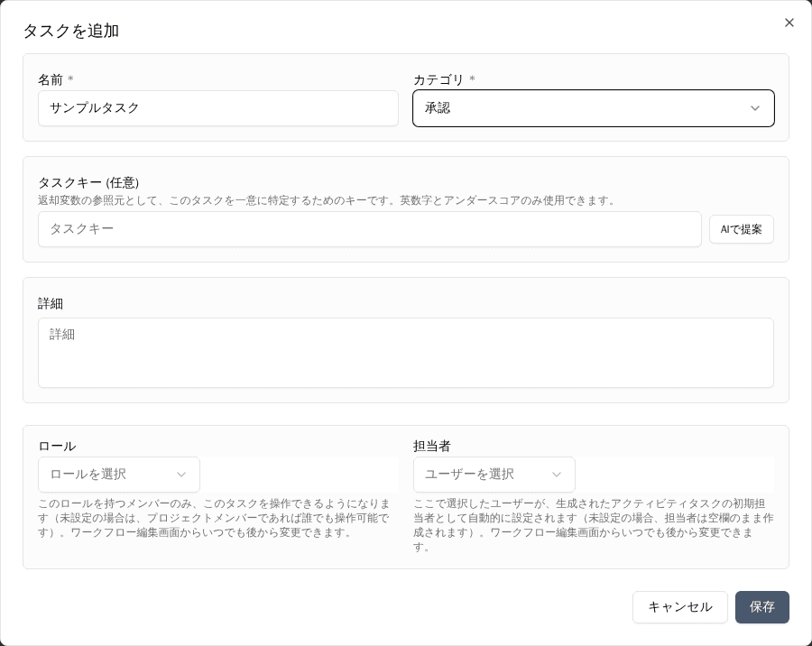Click the 保存 button
812x646 pixels.
[761, 607]
